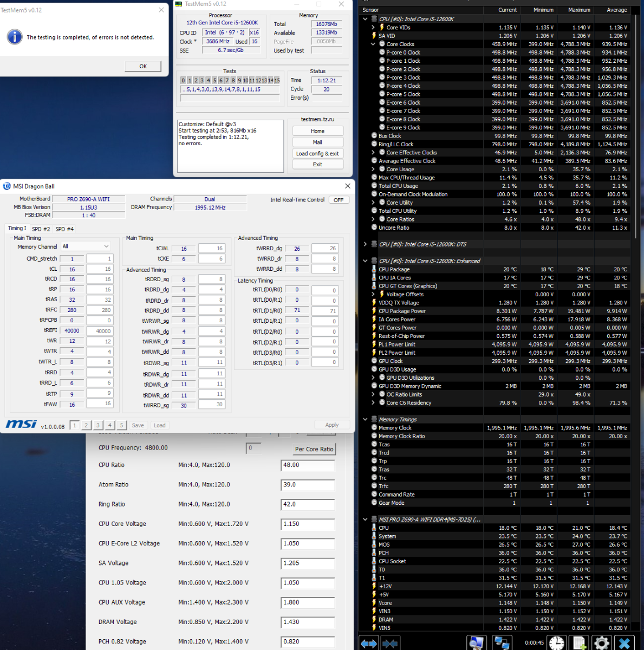Click the monitor with magnifier icon in HWiNFO
Screen dimensions: 644x650
tap(477, 643)
